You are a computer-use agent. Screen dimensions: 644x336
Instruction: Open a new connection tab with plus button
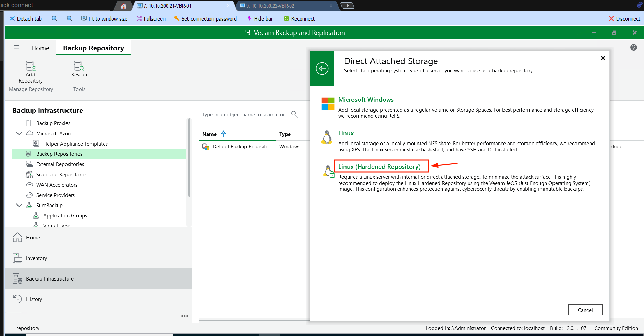tap(348, 5)
